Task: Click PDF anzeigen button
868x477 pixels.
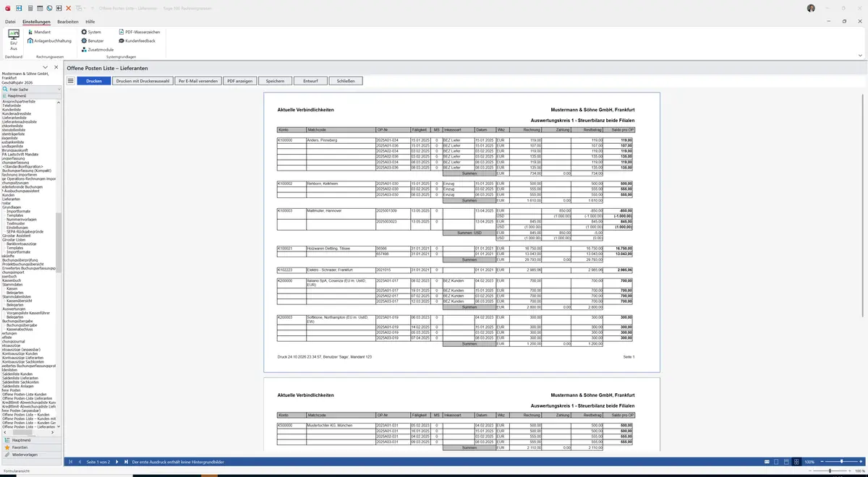Action: (x=240, y=81)
